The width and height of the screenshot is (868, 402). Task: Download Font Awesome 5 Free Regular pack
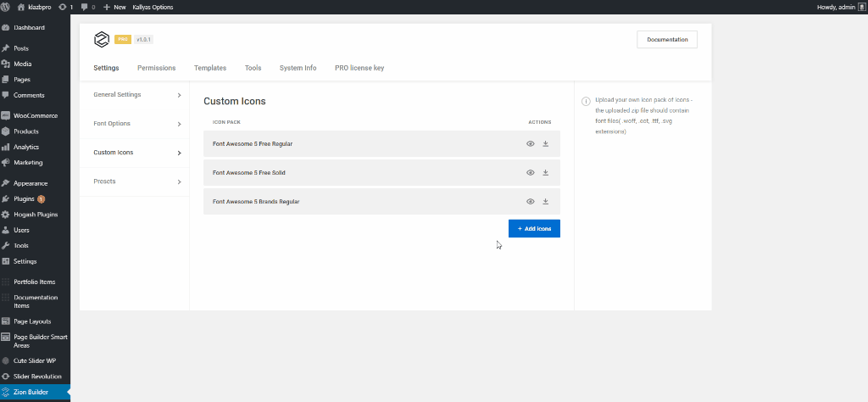pyautogui.click(x=545, y=144)
